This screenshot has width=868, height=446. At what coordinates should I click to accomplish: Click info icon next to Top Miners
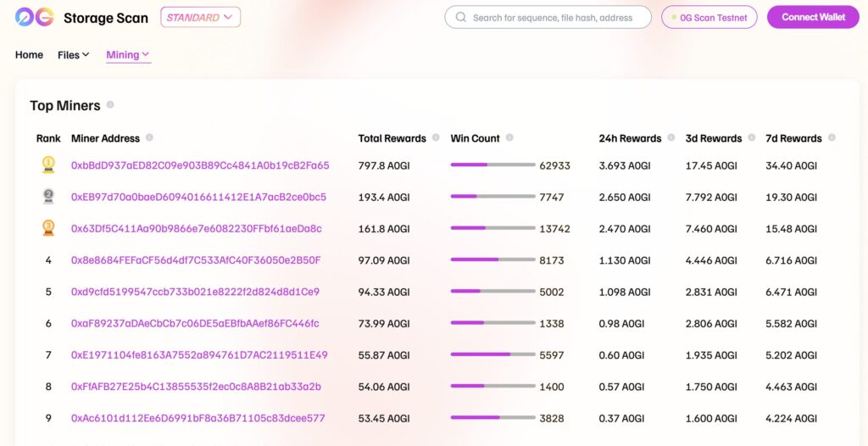[x=110, y=104]
